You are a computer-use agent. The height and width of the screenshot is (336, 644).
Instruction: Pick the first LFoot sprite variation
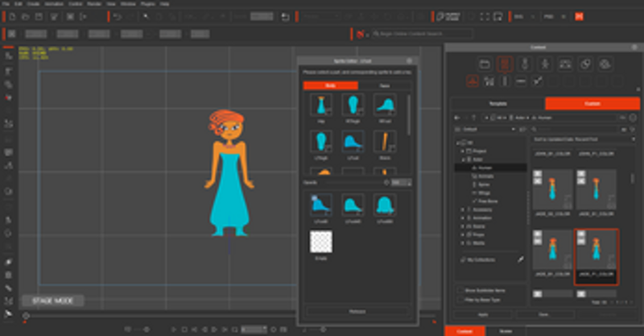tap(320, 205)
